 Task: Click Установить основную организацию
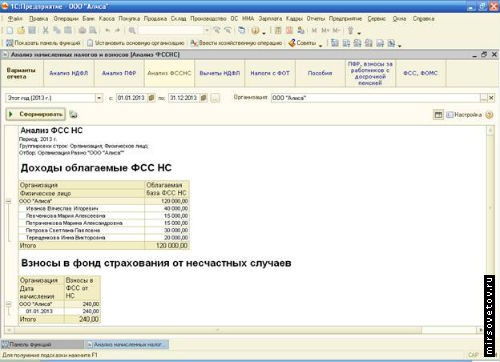(x=135, y=43)
